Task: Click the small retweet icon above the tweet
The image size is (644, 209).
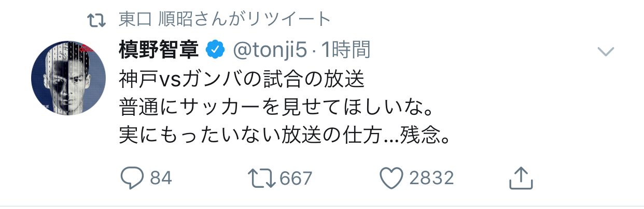Action: (96, 21)
